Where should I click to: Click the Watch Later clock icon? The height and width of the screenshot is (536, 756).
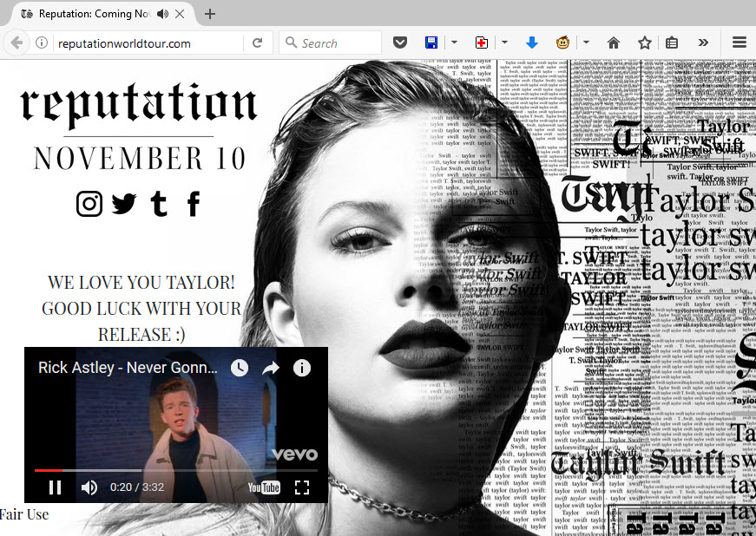(x=240, y=368)
